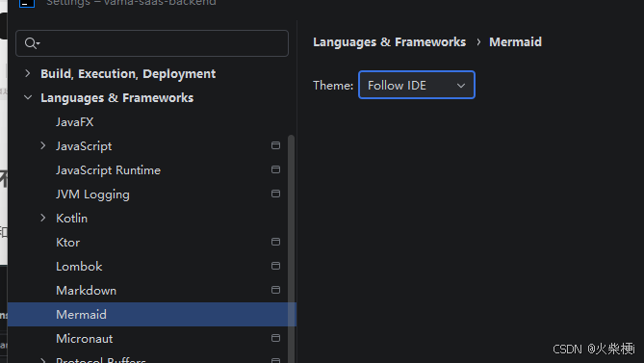Expand the JavaScript node
The width and height of the screenshot is (644, 363).
[43, 145]
